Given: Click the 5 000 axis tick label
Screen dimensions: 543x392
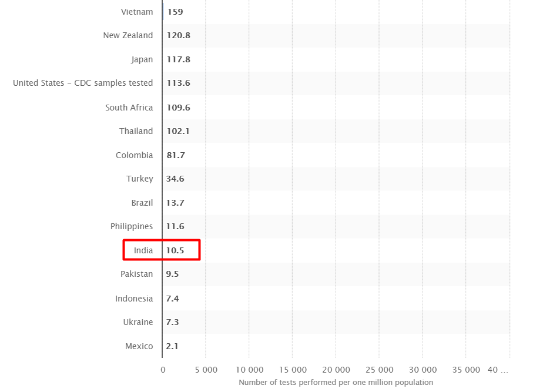Looking at the screenshot, I should (x=206, y=370).
